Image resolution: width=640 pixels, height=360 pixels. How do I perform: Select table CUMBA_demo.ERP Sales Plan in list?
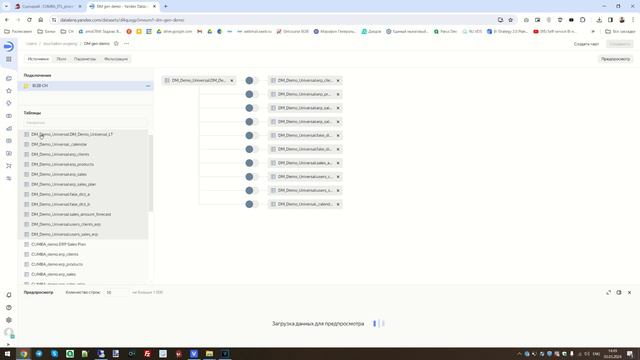coord(83,244)
